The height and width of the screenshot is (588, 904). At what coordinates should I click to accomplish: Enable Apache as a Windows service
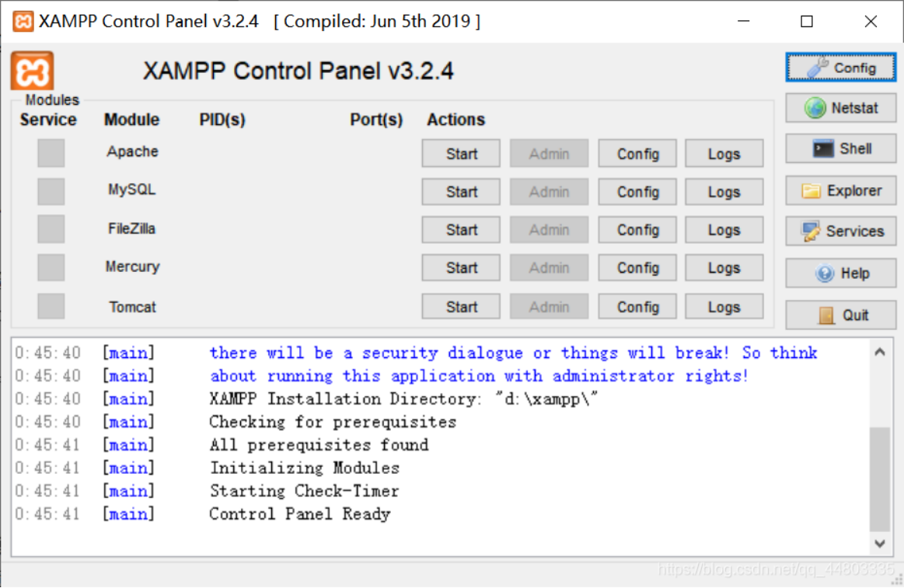pyautogui.click(x=51, y=152)
